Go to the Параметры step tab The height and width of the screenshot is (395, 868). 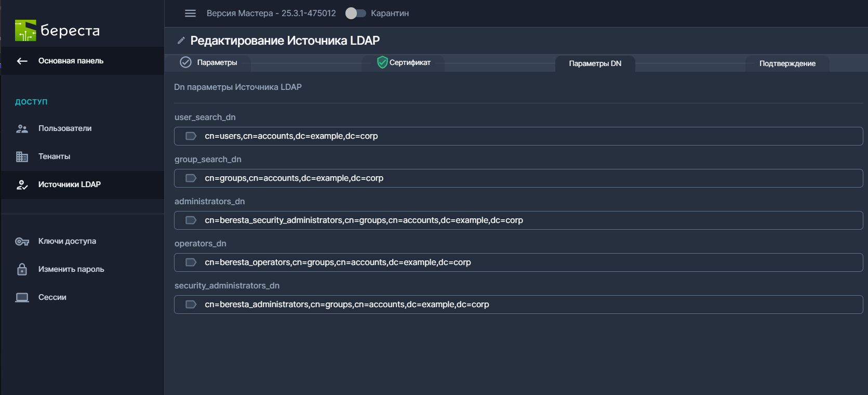point(217,63)
